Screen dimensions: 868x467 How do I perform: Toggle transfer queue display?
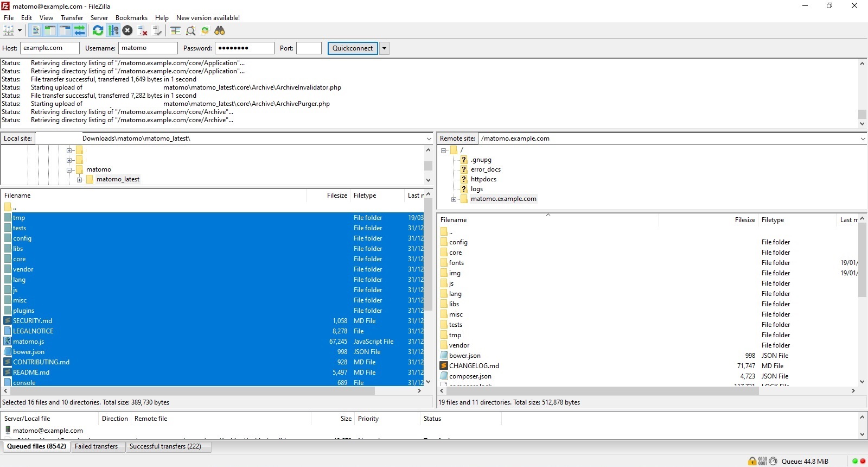pyautogui.click(x=80, y=31)
